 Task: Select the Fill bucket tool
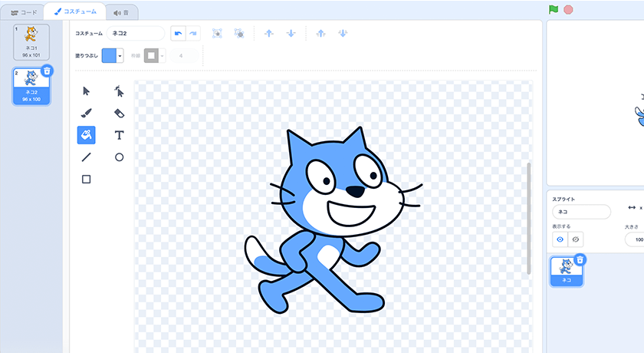point(86,135)
